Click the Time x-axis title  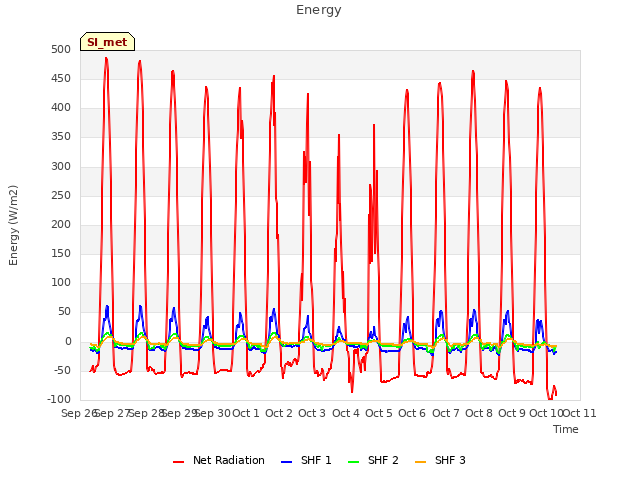[x=566, y=429]
